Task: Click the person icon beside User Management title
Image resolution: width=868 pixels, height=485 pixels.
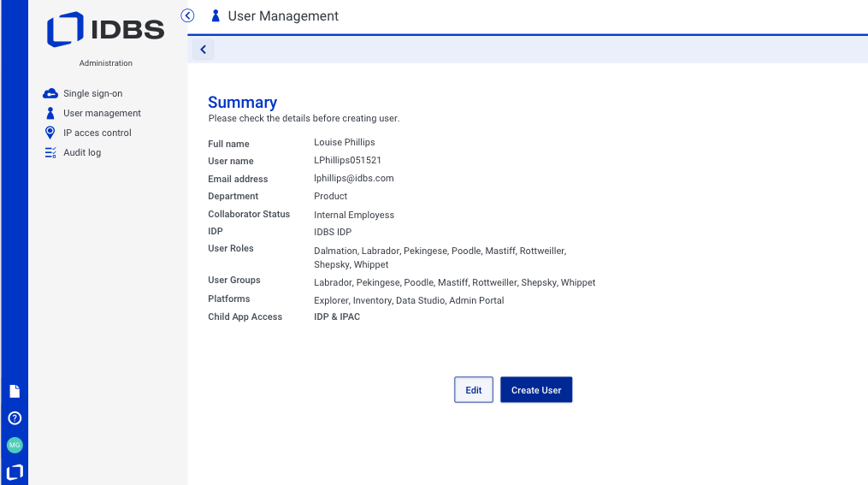Action: [x=216, y=16]
